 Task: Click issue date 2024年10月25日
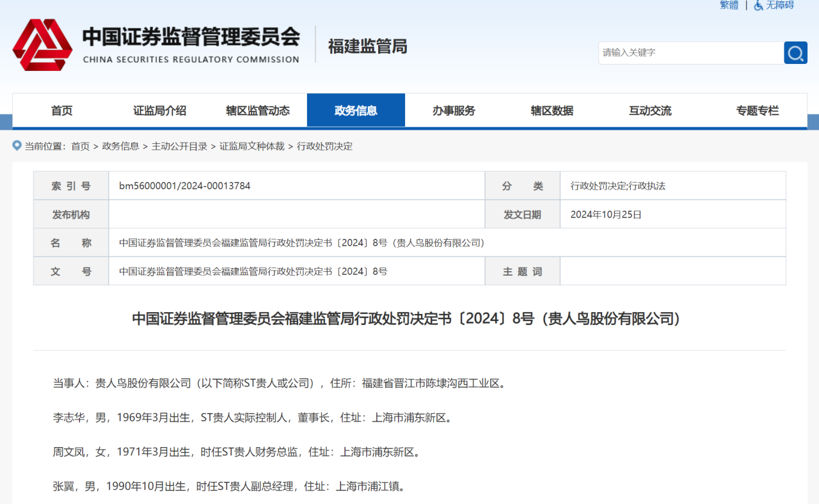click(x=606, y=215)
